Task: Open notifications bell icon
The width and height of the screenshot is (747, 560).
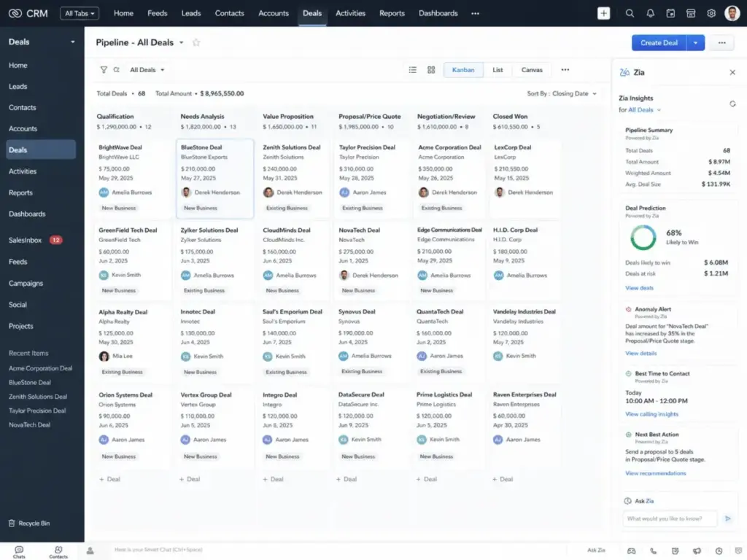Action: coord(650,13)
